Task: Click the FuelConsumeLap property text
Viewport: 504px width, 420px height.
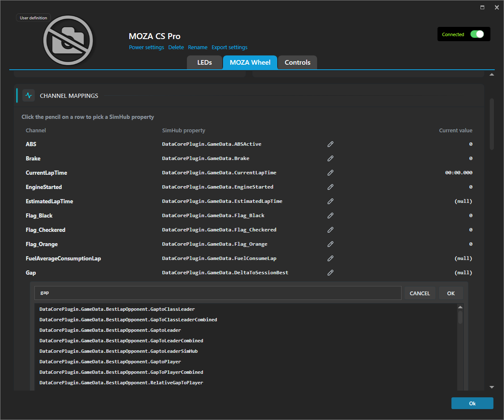Action: (219, 258)
